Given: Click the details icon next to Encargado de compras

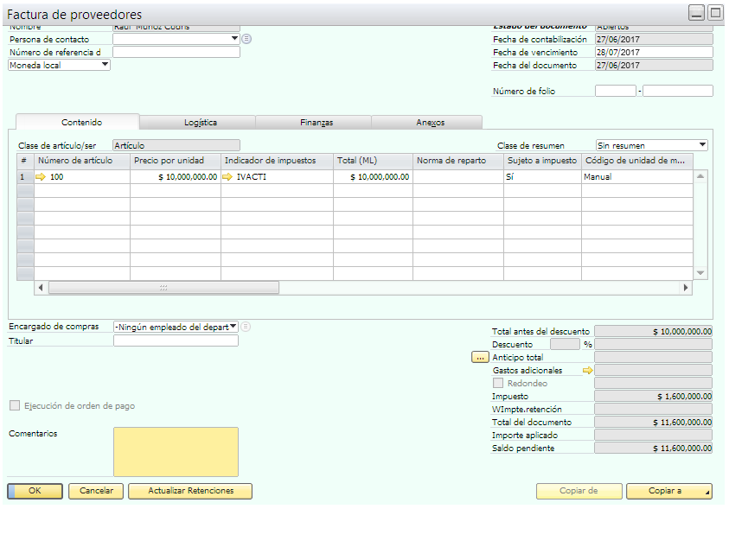Looking at the screenshot, I should pos(246,327).
